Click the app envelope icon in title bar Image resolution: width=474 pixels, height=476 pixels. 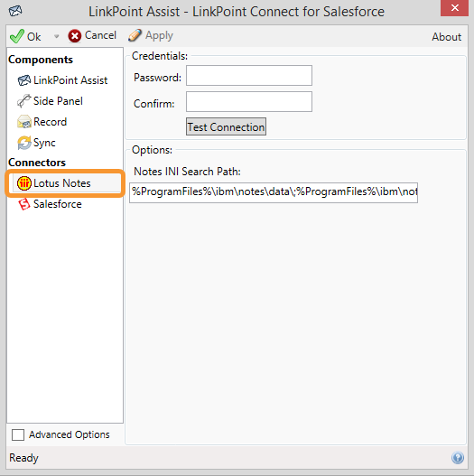click(x=15, y=11)
